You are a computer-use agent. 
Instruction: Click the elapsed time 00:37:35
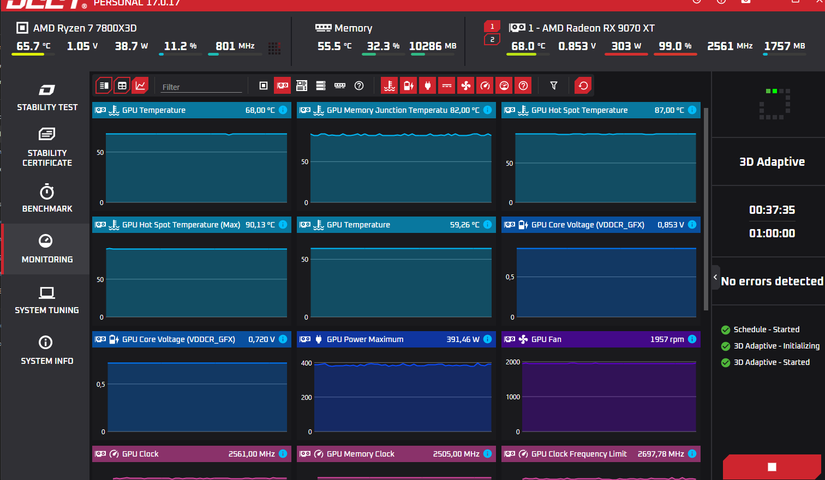tap(772, 210)
